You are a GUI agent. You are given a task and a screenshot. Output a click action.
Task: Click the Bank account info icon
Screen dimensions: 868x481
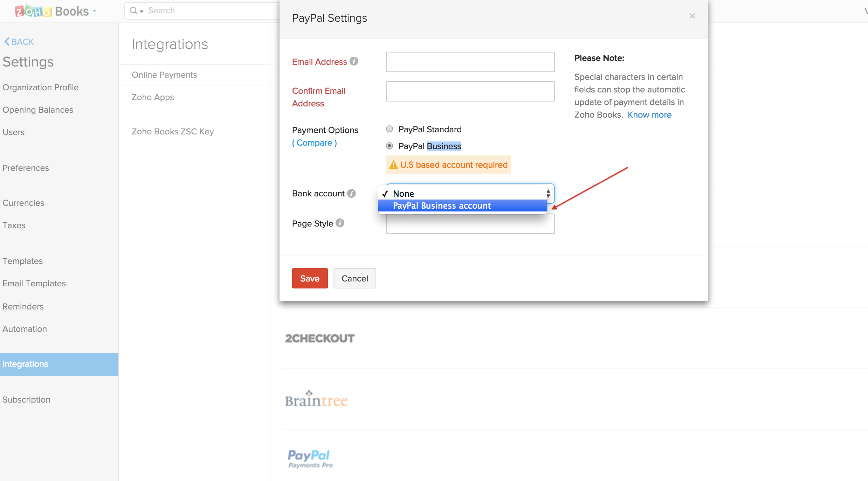[x=351, y=193]
